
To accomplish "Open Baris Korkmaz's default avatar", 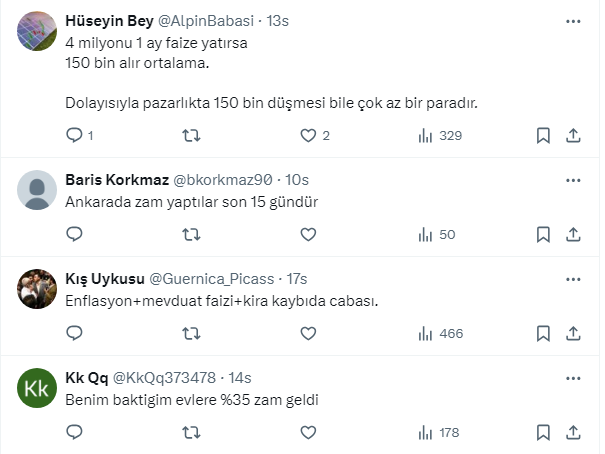I will [38, 190].
